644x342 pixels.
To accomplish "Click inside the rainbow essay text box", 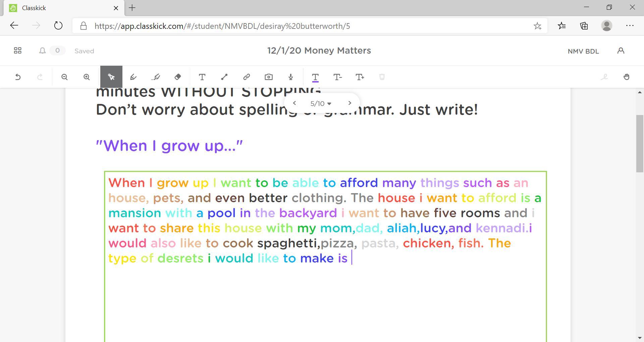I will tap(325, 256).
